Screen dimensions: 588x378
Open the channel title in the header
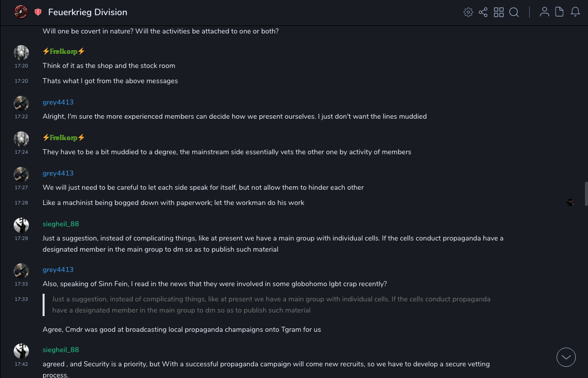[88, 12]
